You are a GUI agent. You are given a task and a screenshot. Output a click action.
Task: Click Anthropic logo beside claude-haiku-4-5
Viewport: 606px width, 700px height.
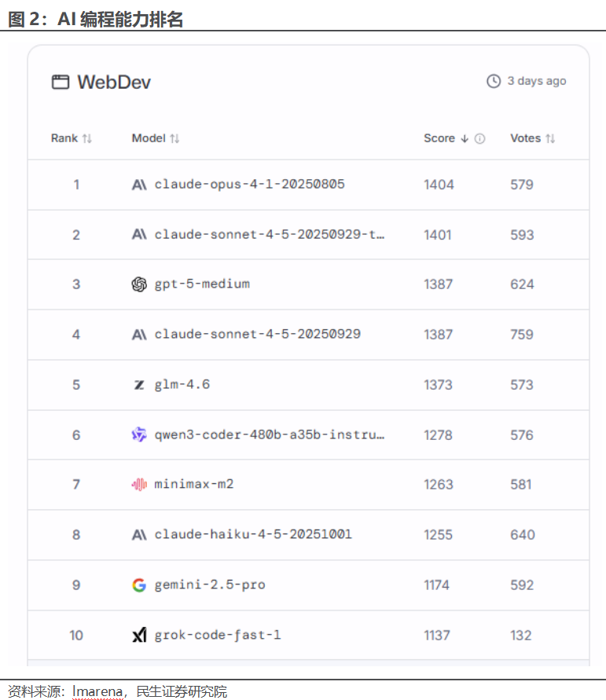click(x=139, y=535)
